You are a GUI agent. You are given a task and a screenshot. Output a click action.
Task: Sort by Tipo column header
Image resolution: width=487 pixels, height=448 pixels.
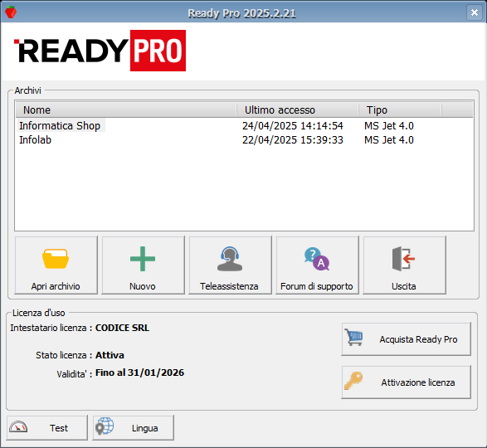400,110
